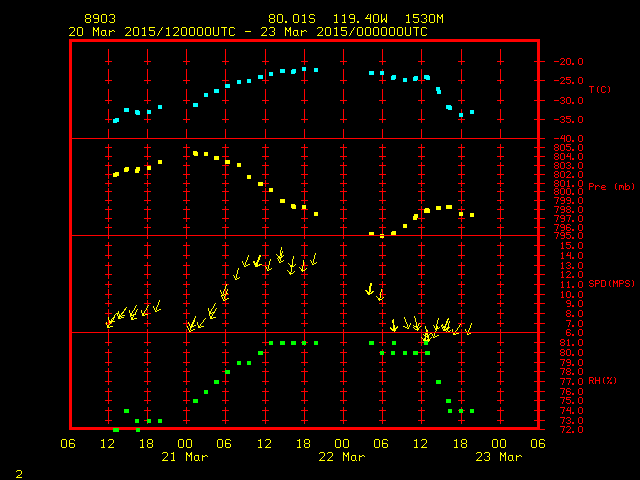Image resolution: width=640 pixels, height=480 pixels.
Task: Click the SPD(MPS) wind speed axis label
Action: coord(612,283)
